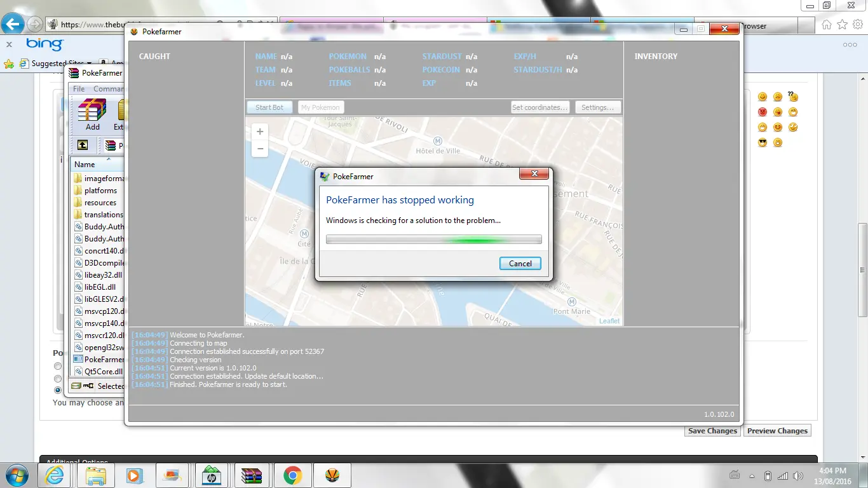This screenshot has width=868, height=488.
Task: Switch to Pokefarmer on the taskbar
Action: coord(332,475)
